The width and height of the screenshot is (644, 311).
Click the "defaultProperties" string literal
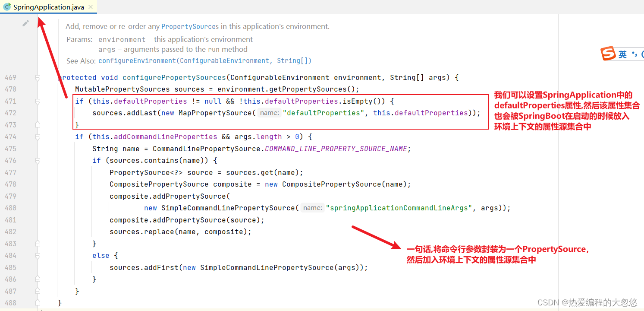pyautogui.click(x=324, y=113)
